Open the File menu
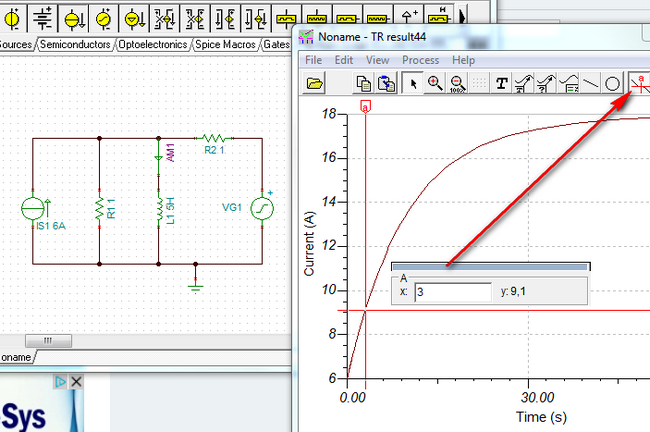650x432 pixels. [x=314, y=60]
